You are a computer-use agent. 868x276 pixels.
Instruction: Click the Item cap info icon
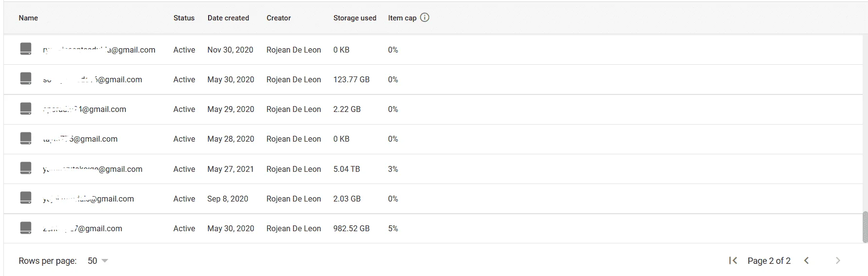[425, 18]
